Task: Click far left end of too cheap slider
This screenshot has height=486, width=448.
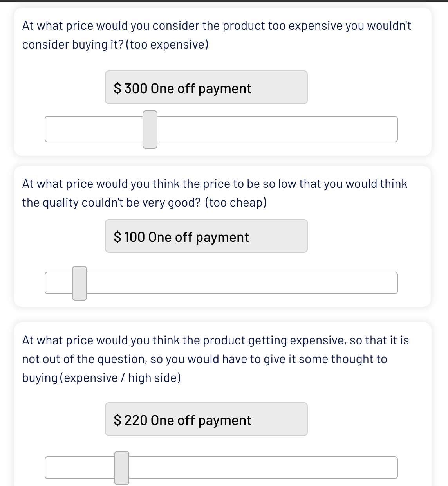Action: tap(48, 283)
